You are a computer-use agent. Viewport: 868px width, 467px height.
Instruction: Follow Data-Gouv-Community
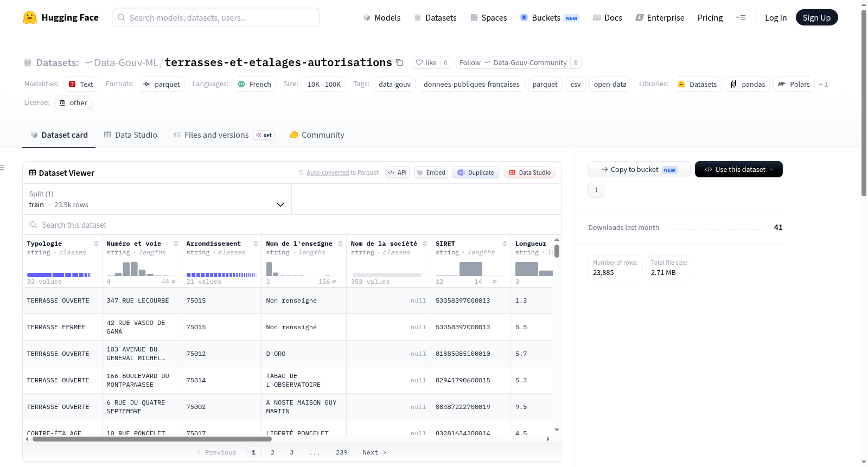click(513, 62)
